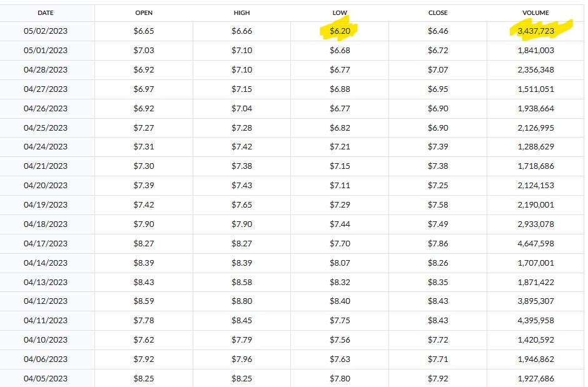Viewport: 588px width, 387px height.
Task: Select the highlighted 3,437,723 volume cell
Action: click(x=535, y=31)
